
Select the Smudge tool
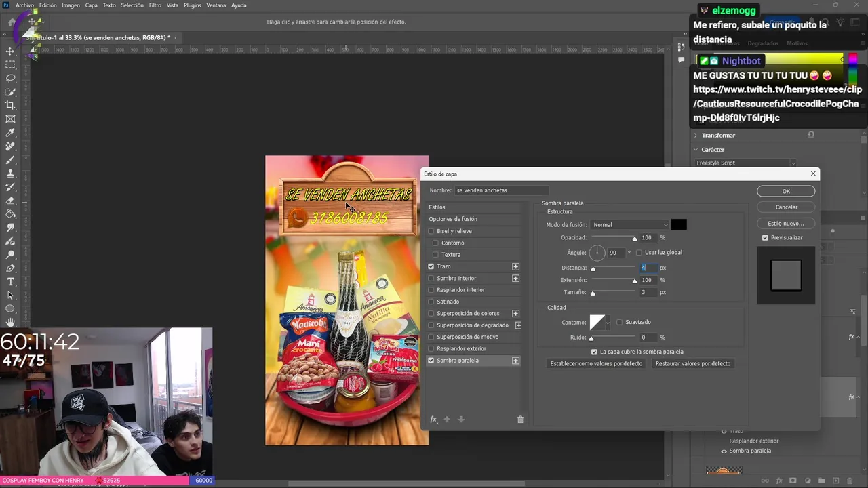click(10, 228)
